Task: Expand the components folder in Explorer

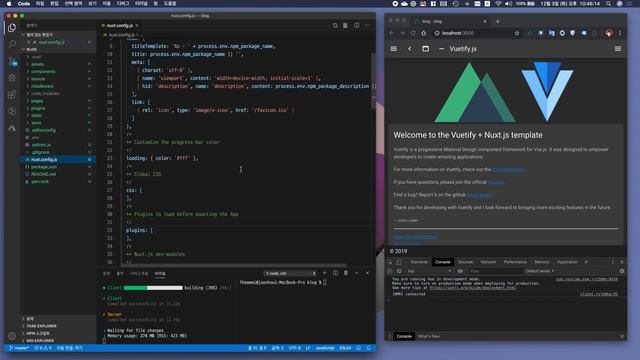Action: [43, 71]
